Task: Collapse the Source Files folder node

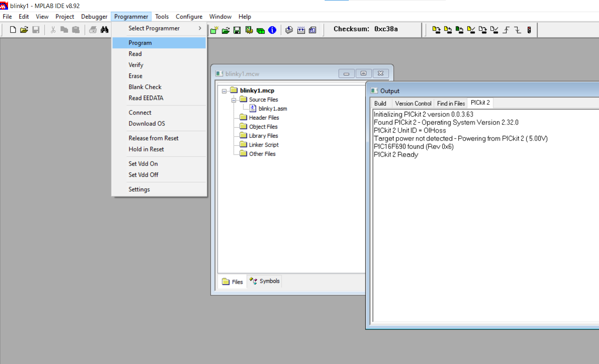Action: click(234, 100)
